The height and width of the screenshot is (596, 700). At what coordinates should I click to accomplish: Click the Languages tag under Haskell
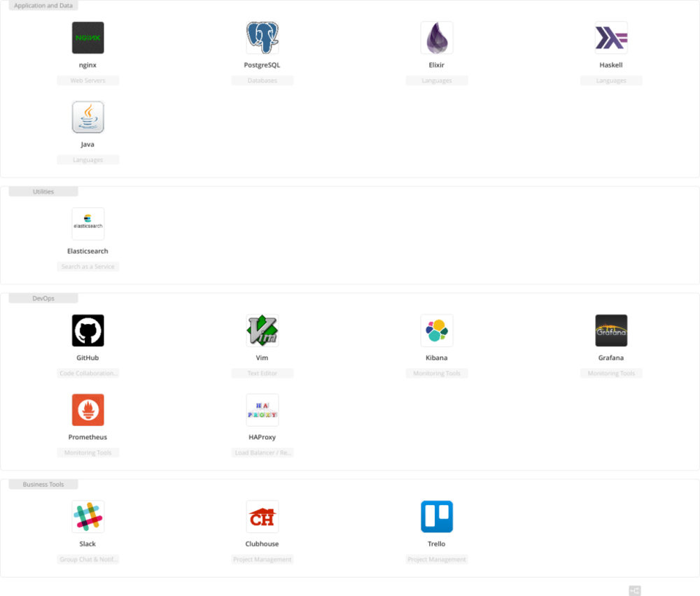tap(611, 80)
